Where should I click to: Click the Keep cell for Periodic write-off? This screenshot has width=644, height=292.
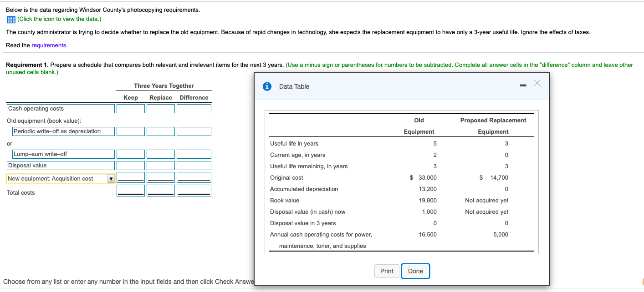tap(130, 131)
